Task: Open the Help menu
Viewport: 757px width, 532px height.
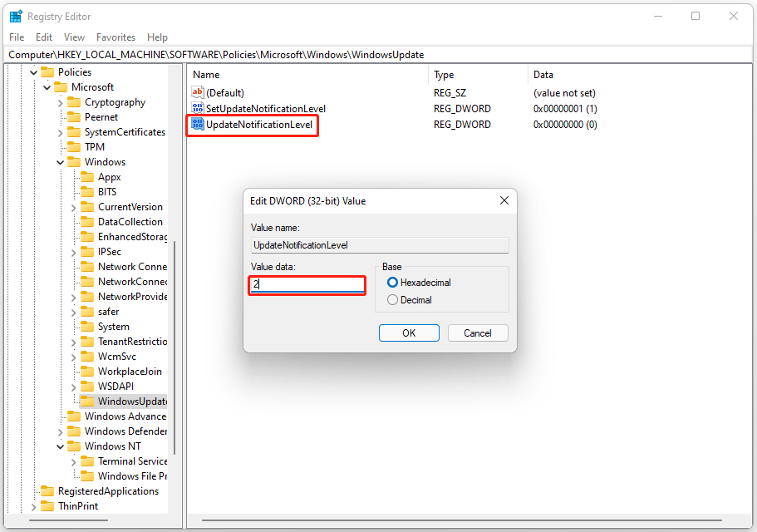Action: point(157,37)
